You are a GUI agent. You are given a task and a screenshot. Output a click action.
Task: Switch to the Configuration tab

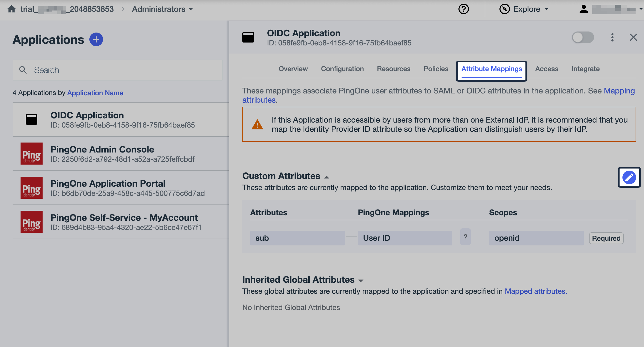click(x=342, y=69)
